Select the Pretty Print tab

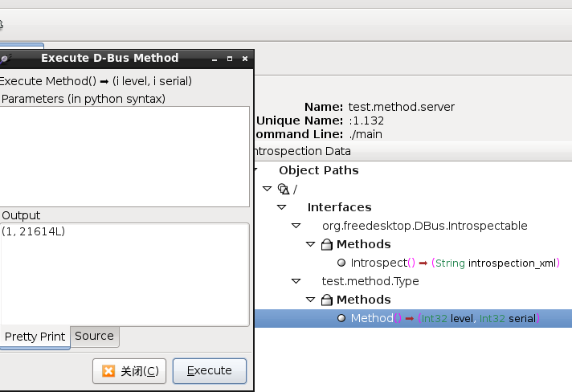tap(35, 337)
